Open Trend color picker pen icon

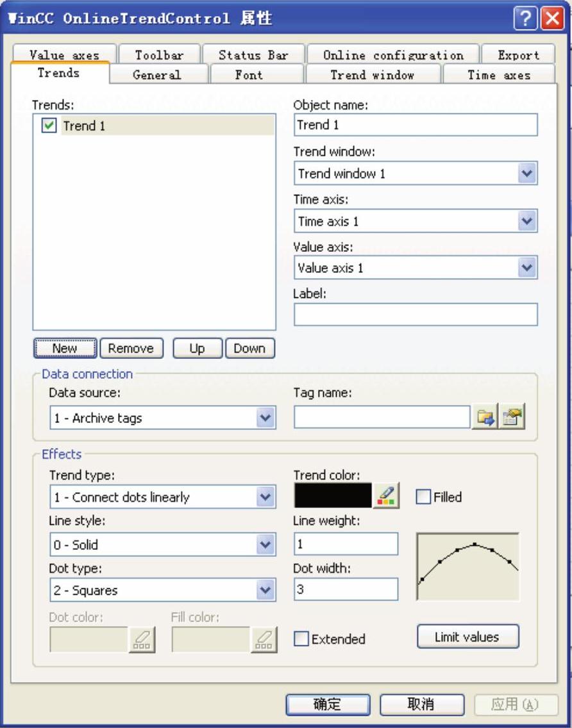click(386, 495)
